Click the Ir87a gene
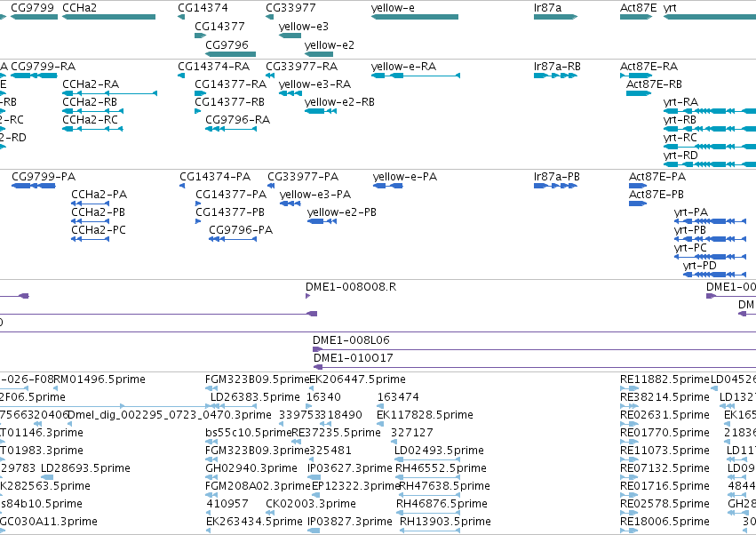 click(x=555, y=17)
